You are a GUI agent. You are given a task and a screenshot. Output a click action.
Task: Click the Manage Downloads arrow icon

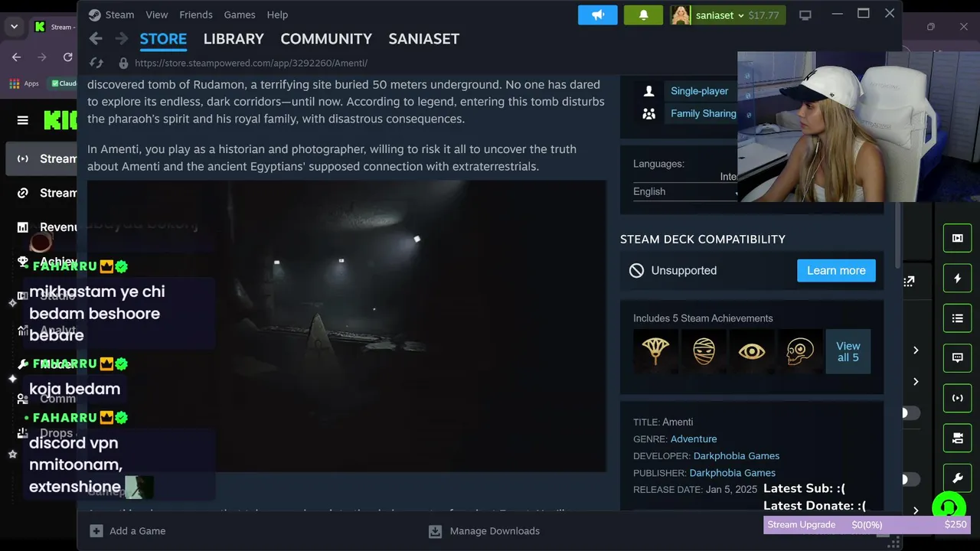click(x=435, y=531)
